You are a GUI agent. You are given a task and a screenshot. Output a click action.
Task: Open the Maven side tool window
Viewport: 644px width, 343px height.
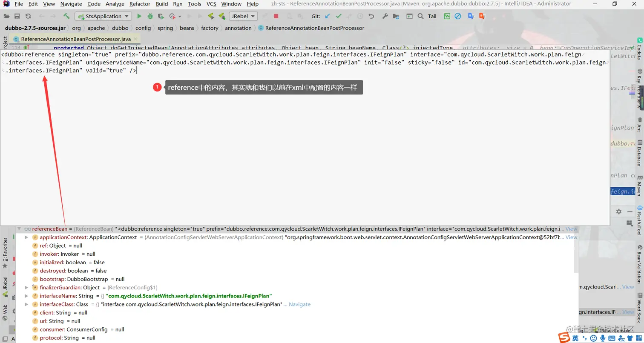tap(639, 186)
